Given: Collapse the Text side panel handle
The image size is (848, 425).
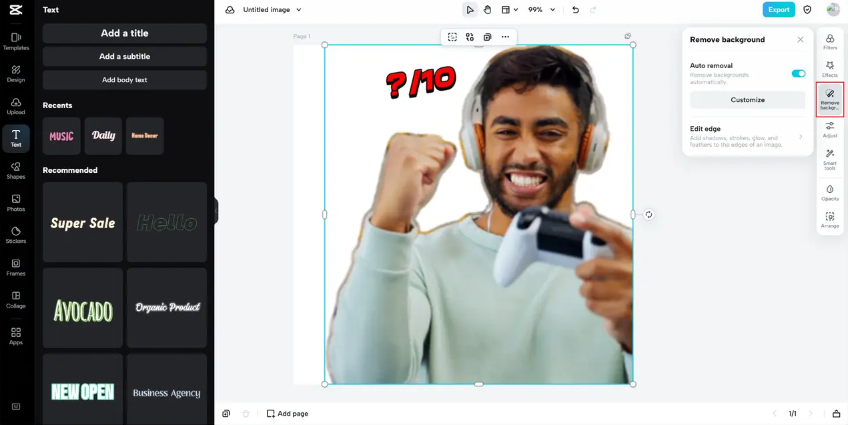Looking at the screenshot, I should click(x=216, y=211).
